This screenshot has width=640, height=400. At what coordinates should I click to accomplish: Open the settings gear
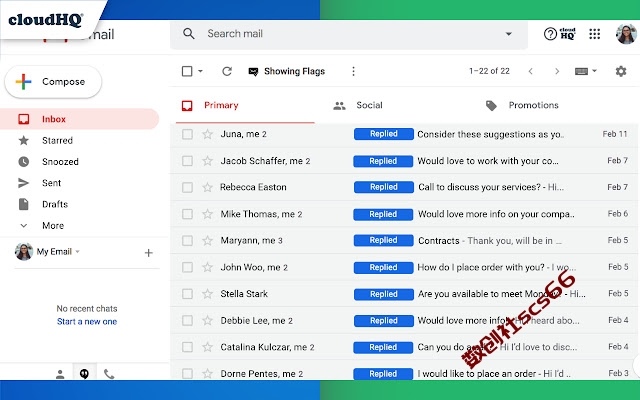point(621,71)
